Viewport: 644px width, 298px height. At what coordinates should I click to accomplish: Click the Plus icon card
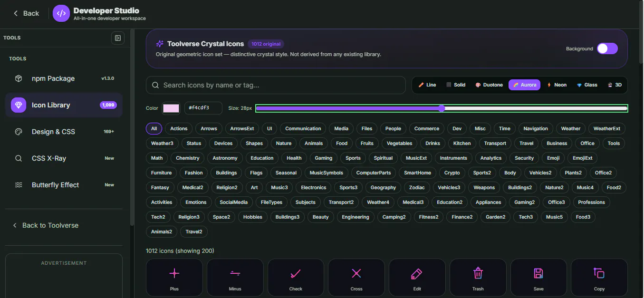click(174, 278)
